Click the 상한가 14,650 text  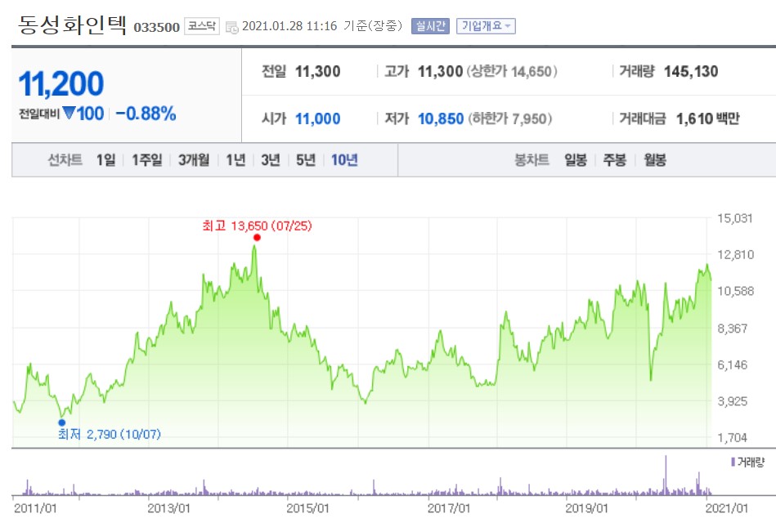[x=512, y=72]
